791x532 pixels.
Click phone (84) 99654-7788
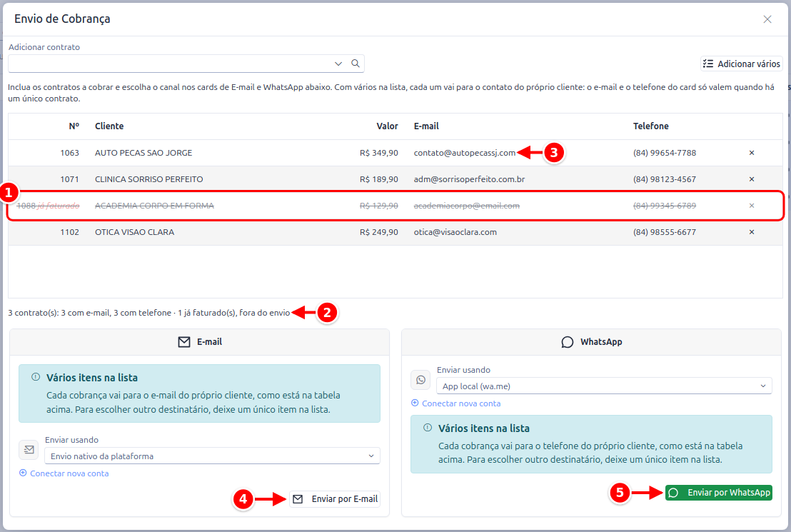(x=665, y=153)
